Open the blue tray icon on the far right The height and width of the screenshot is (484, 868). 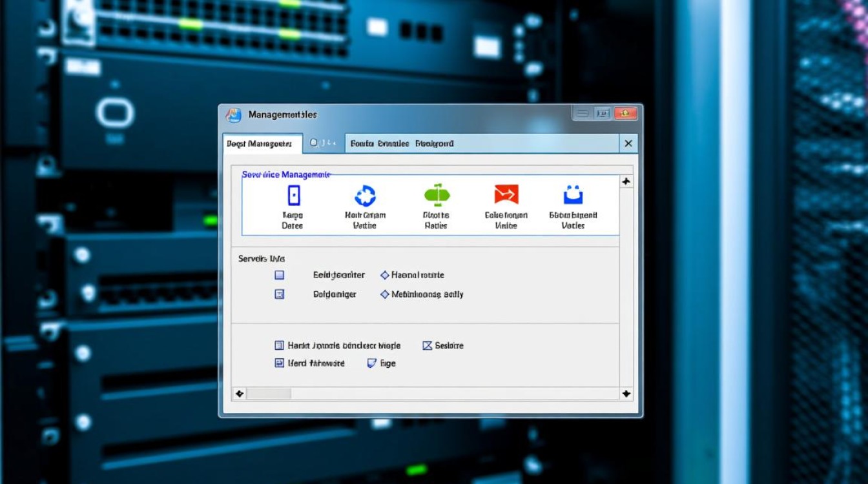[573, 194]
